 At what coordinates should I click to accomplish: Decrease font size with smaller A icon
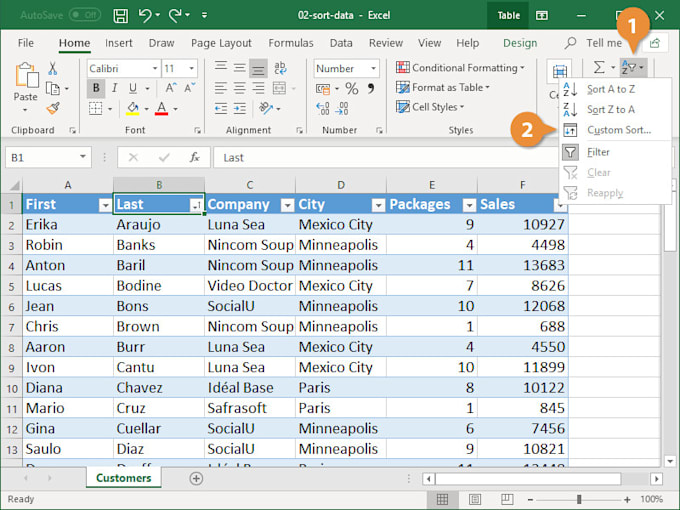(190, 88)
